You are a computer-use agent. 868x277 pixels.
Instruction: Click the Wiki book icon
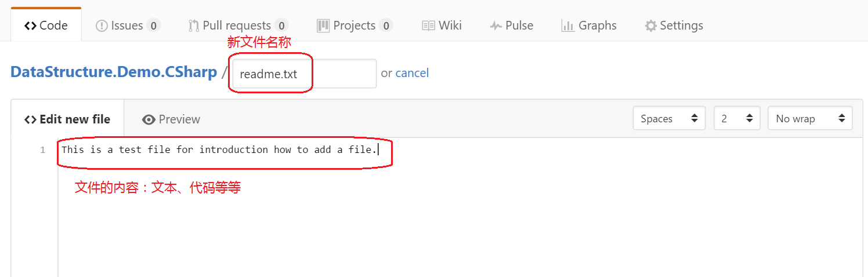pyautogui.click(x=428, y=25)
